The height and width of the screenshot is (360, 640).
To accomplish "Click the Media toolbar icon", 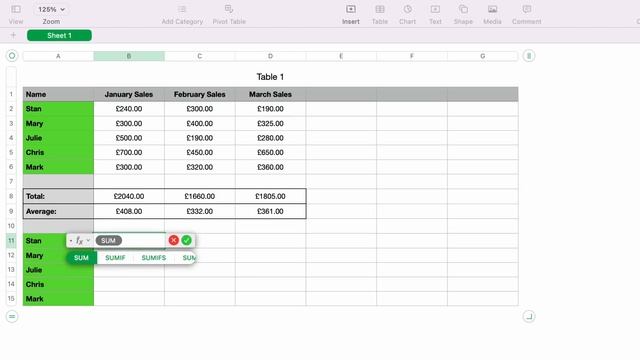I will (x=492, y=9).
